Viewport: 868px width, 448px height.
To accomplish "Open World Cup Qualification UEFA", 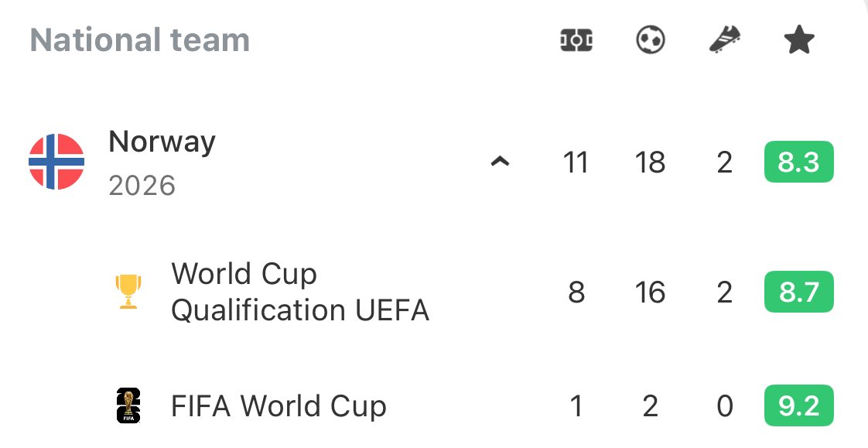I will click(x=300, y=291).
